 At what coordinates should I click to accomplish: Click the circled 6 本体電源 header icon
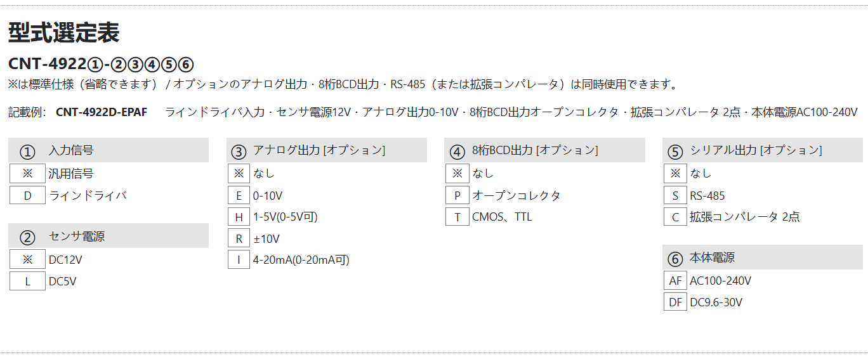click(x=675, y=259)
